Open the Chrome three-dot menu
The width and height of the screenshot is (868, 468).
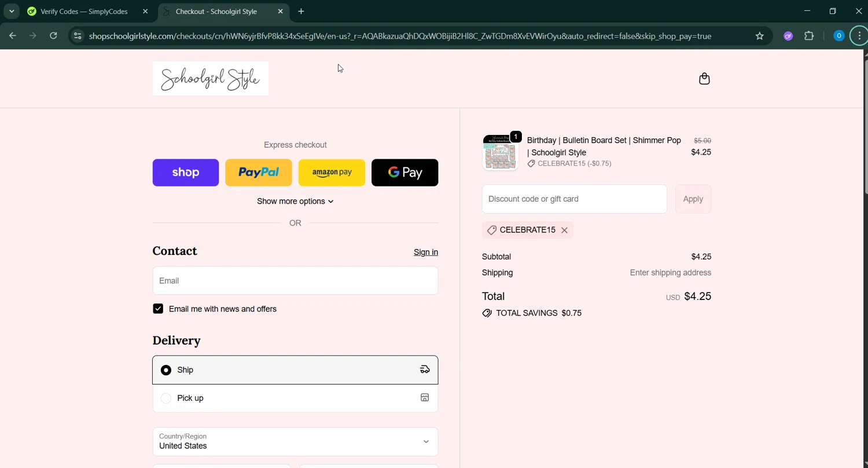click(859, 36)
